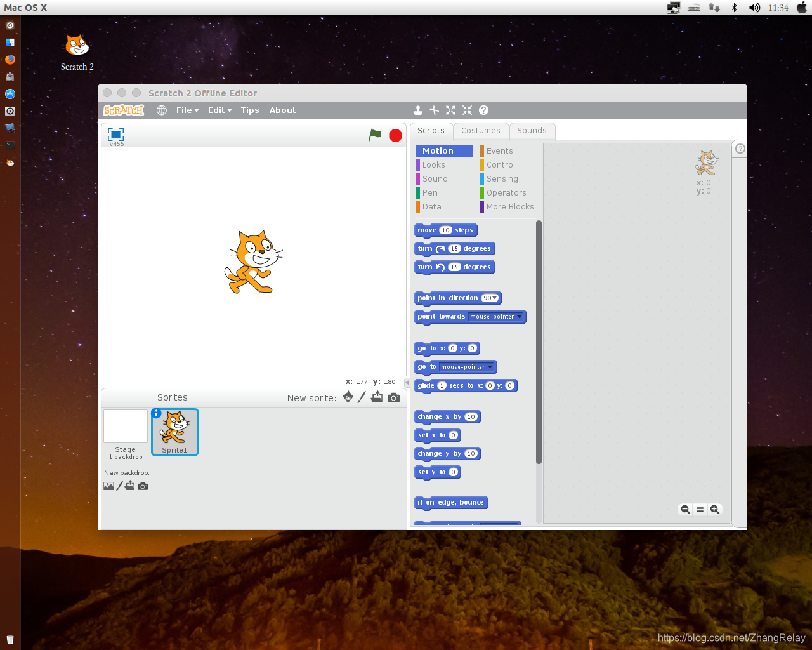Select the delete (scissors) tool
Image resolution: width=812 pixels, height=650 pixels.
coord(435,110)
